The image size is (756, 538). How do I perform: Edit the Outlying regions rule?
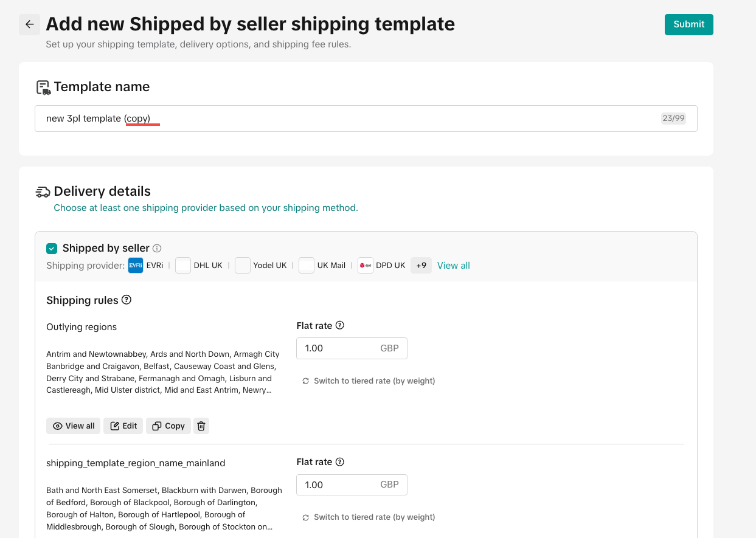pyautogui.click(x=123, y=426)
